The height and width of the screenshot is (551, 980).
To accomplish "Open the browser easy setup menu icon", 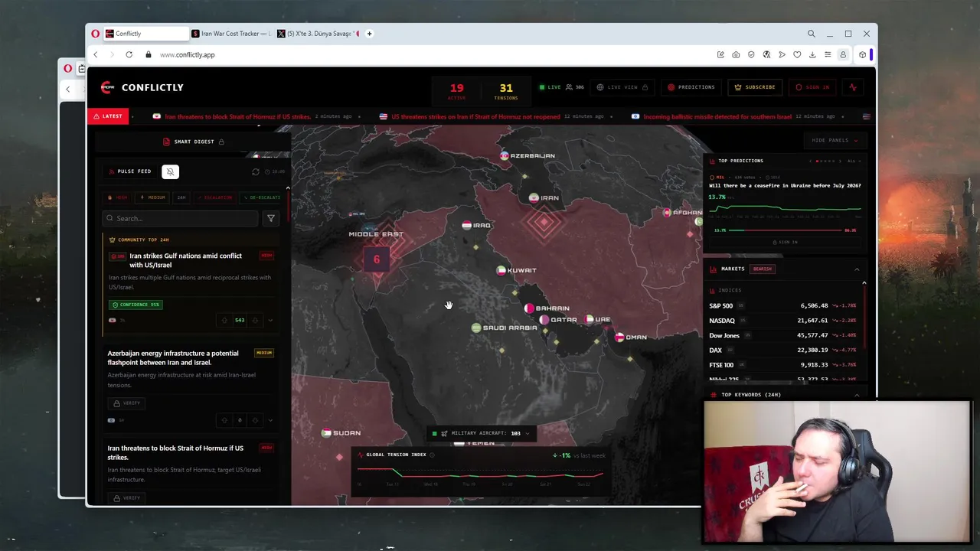I will coord(828,54).
